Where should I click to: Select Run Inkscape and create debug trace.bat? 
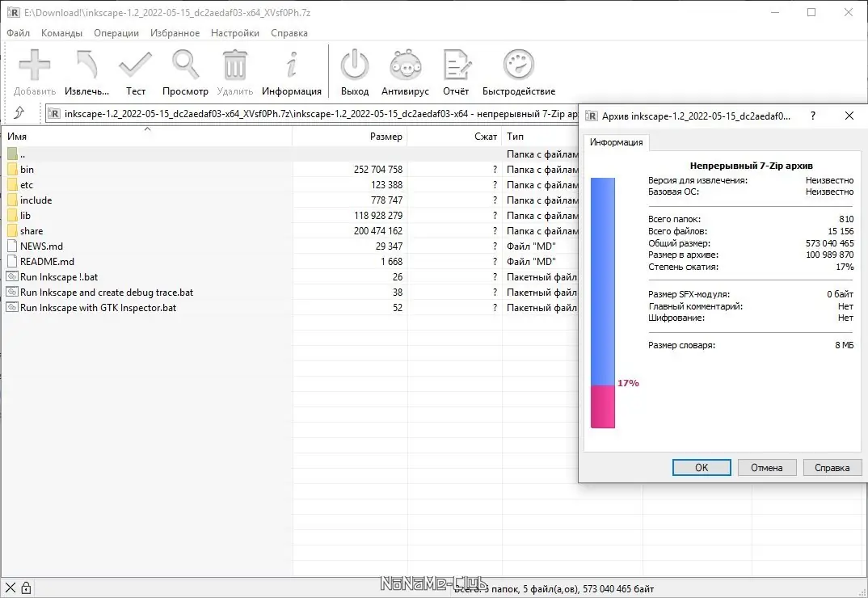107,293
